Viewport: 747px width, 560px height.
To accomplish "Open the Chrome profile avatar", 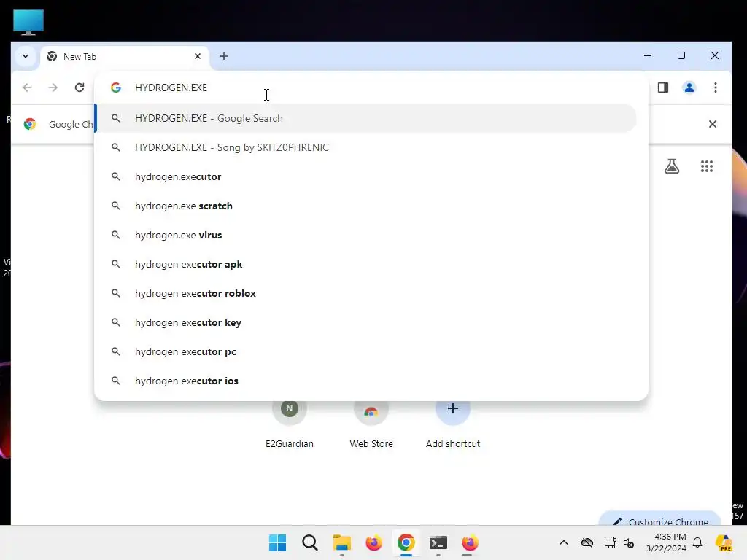I will click(x=689, y=87).
